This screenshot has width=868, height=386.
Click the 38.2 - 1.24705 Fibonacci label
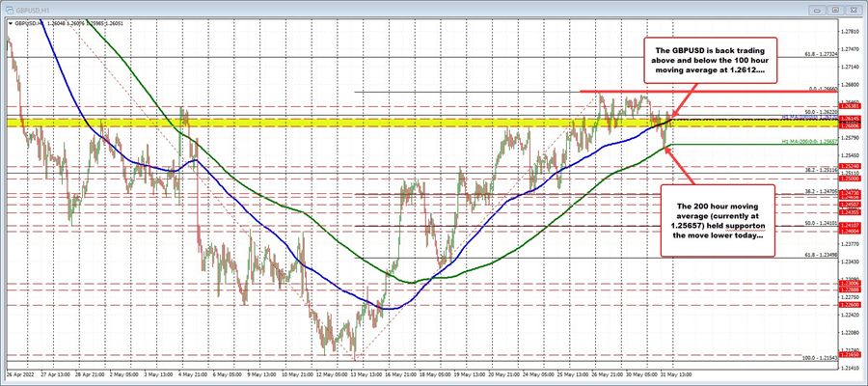tap(820, 191)
